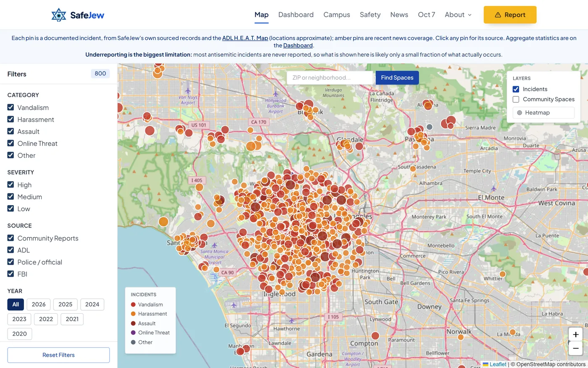This screenshot has width=588, height=368.
Task: Open the Safety navigation tab
Action: point(370,15)
